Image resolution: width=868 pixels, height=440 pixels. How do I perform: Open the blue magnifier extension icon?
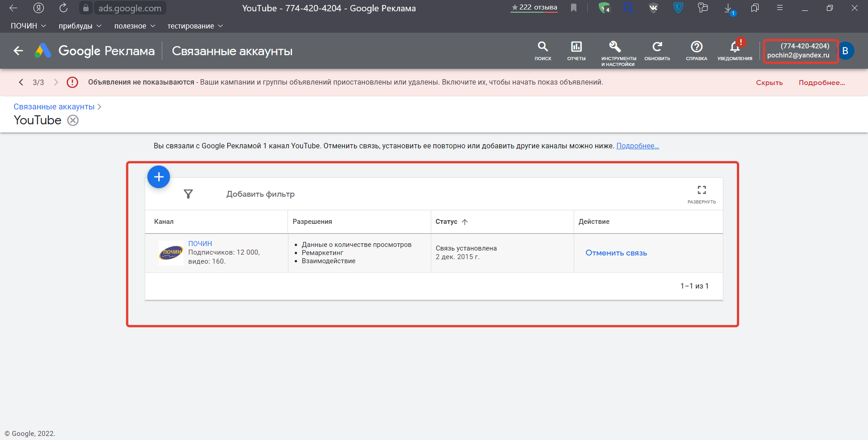click(628, 8)
